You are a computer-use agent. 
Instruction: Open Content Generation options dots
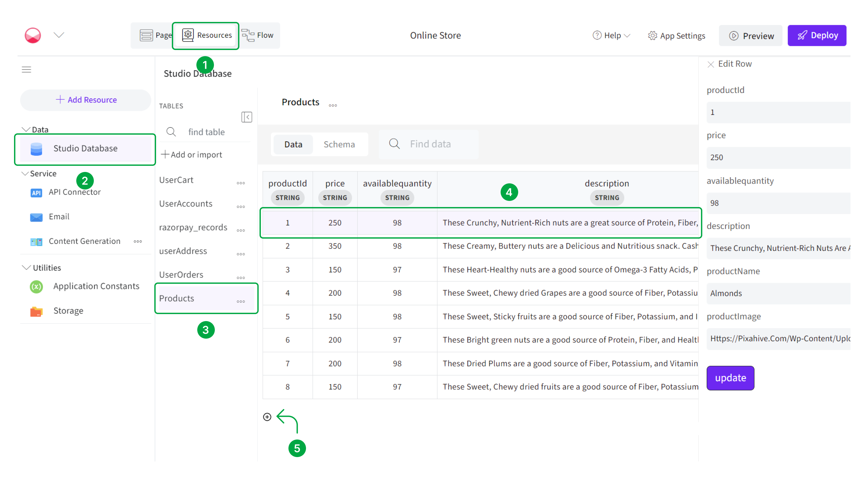click(x=137, y=241)
